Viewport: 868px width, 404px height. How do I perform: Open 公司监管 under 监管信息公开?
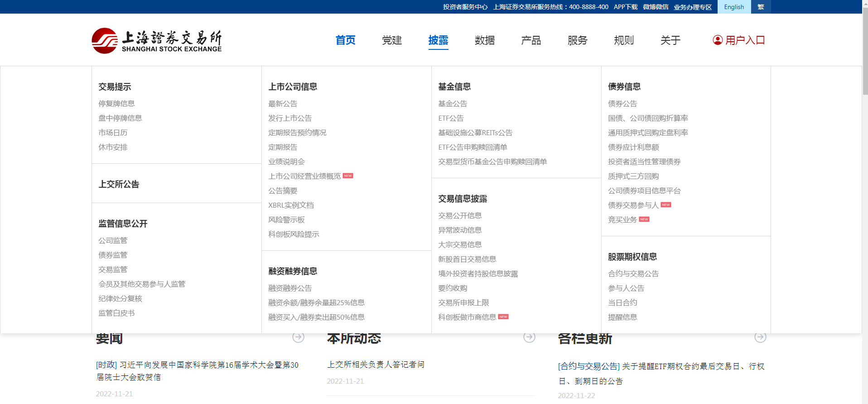coord(113,240)
